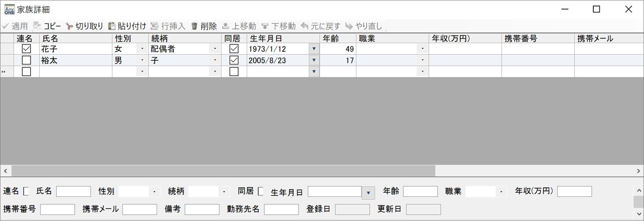Focus the 携帯メール input in bottom form

(x=140, y=209)
